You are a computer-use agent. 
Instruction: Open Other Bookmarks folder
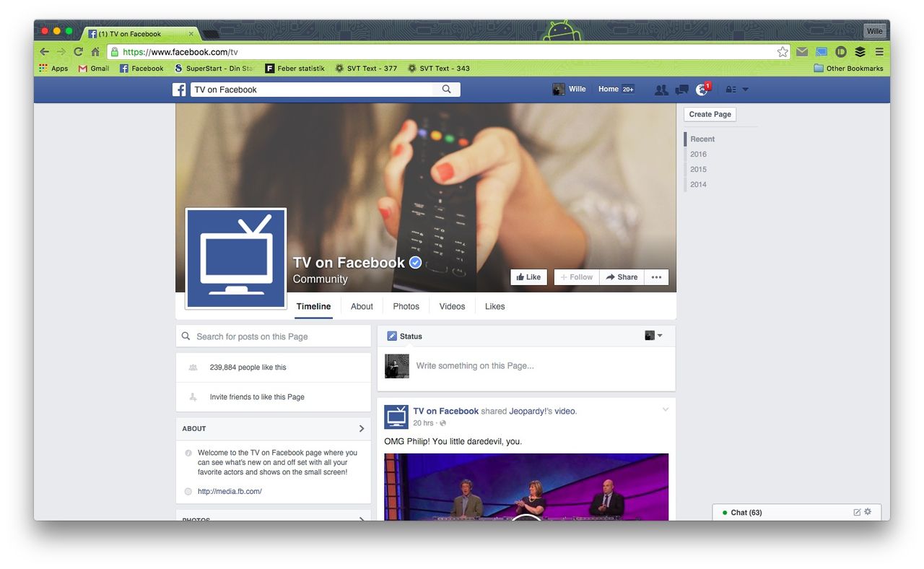[848, 69]
